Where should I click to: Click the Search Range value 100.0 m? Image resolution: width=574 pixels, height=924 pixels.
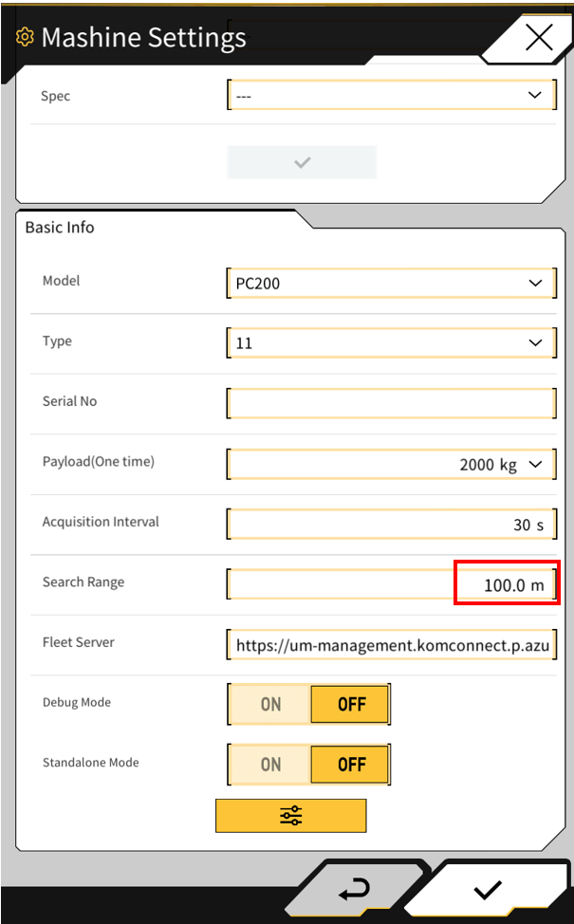click(x=508, y=584)
